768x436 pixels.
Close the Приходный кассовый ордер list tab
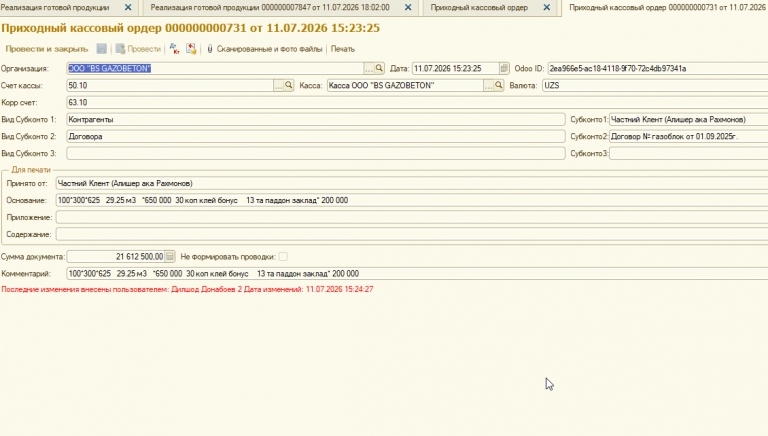pos(547,7)
